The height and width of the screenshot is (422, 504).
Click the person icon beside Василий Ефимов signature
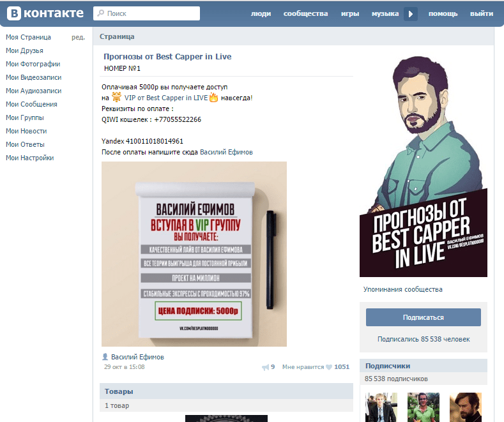click(x=105, y=356)
